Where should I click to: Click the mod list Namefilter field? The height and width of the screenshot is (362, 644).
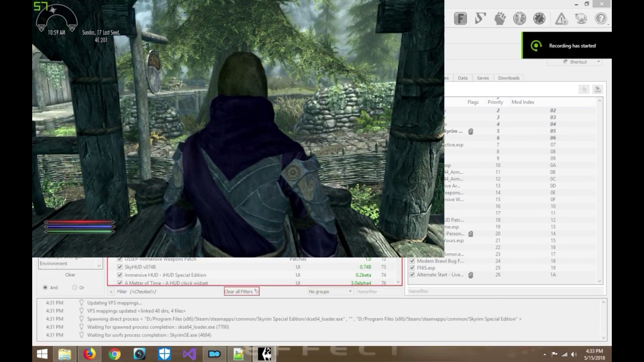coord(378,292)
